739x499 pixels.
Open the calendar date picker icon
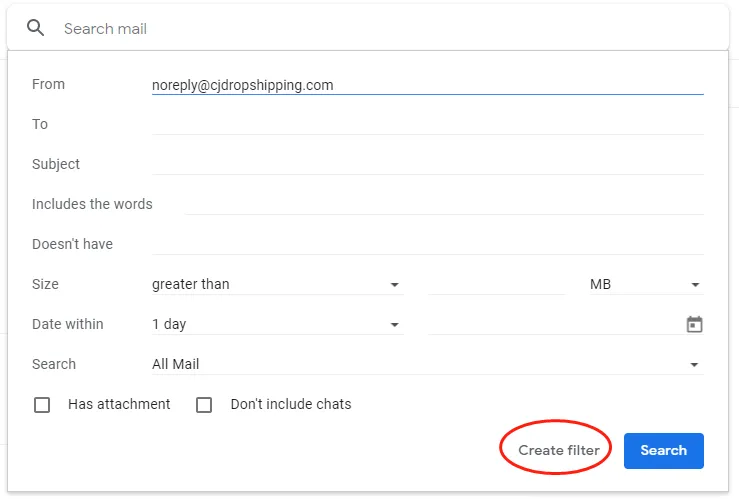click(694, 324)
